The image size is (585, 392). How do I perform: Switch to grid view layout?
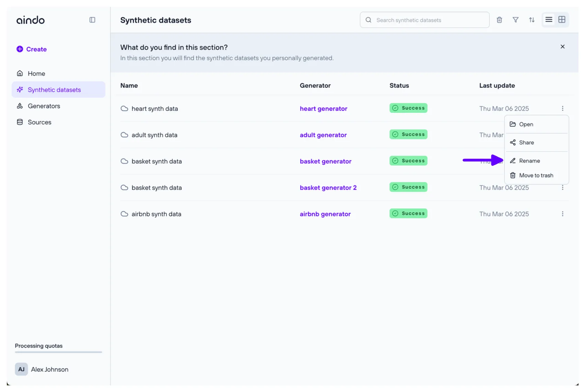click(x=562, y=19)
